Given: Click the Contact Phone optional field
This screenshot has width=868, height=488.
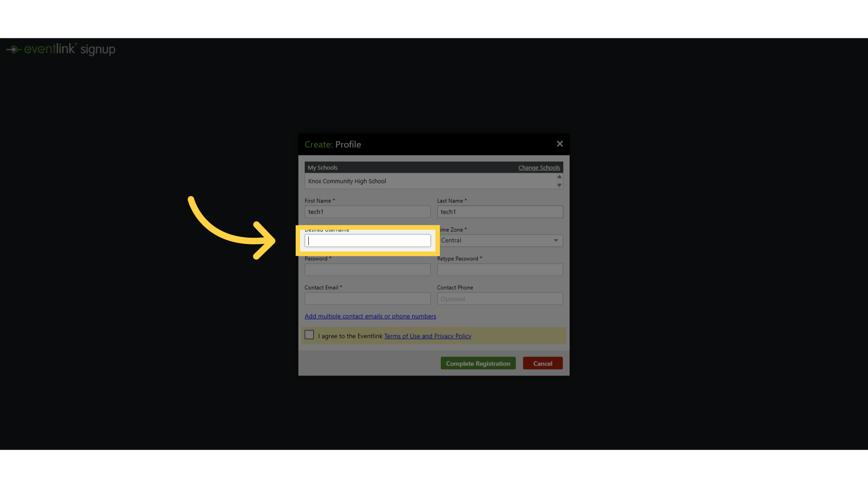Looking at the screenshot, I should click(x=500, y=299).
